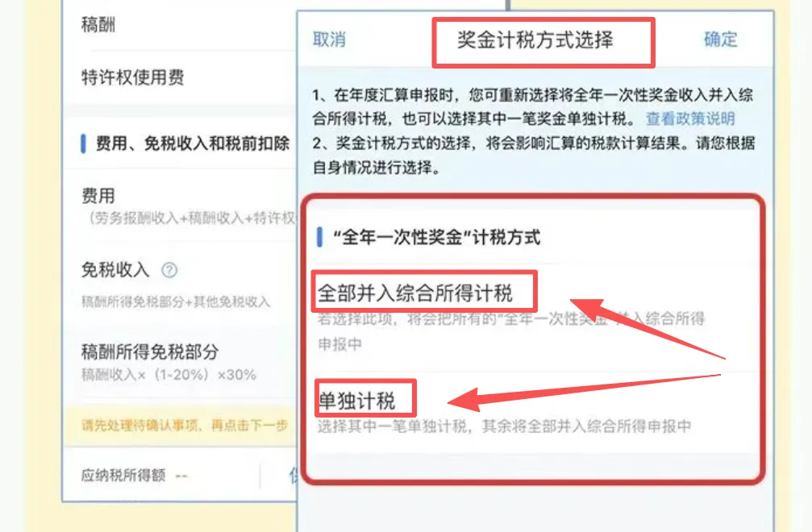Tap the 请先处理待确认事项 warning notice
The image size is (812, 532).
pyautogui.click(x=185, y=426)
